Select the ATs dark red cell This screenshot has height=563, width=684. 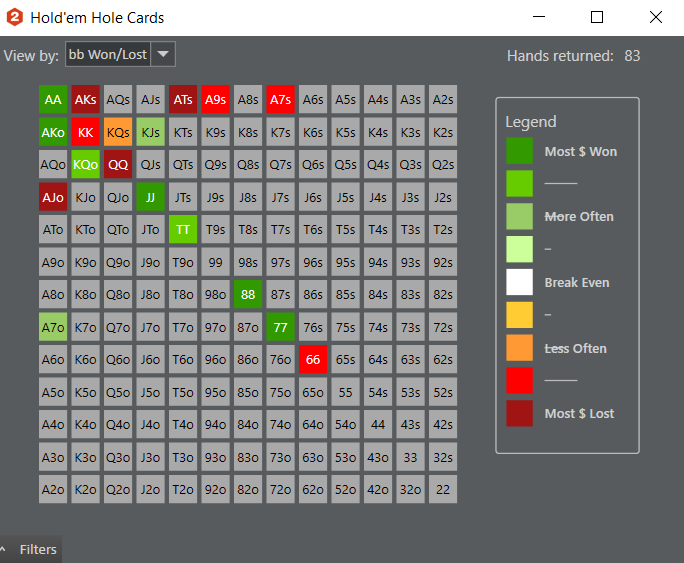[183, 100]
